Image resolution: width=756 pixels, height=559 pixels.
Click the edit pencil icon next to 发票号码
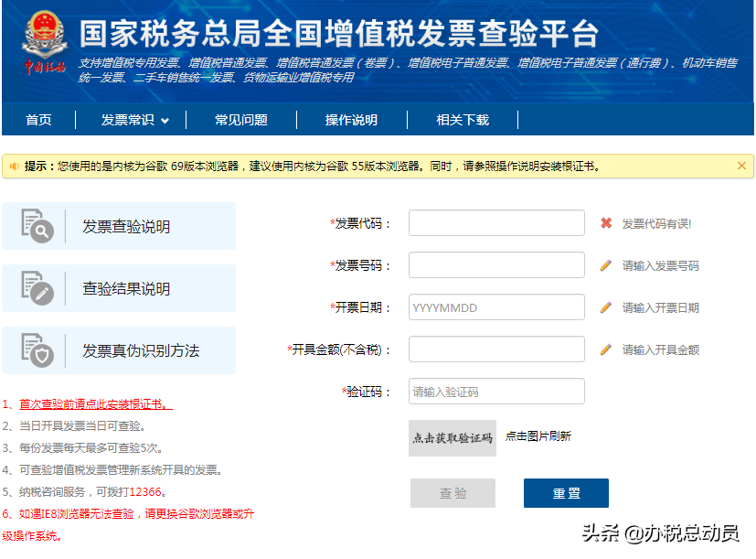click(606, 264)
